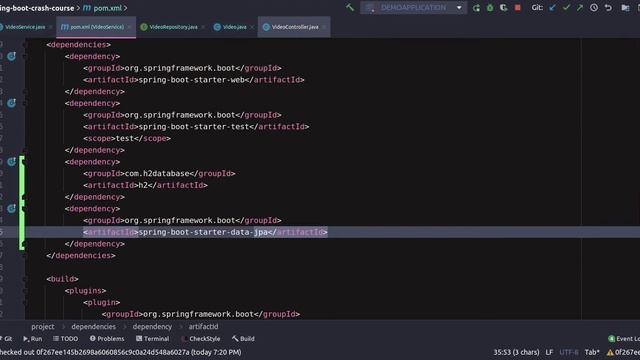The height and width of the screenshot is (360, 640).
Task: Open the Event Log tool window
Action: tap(624, 339)
